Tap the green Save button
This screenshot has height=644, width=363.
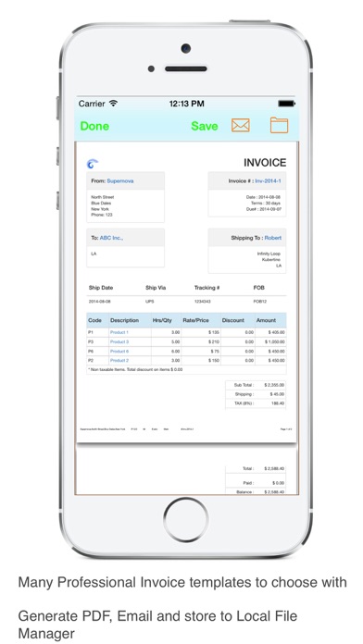(205, 126)
